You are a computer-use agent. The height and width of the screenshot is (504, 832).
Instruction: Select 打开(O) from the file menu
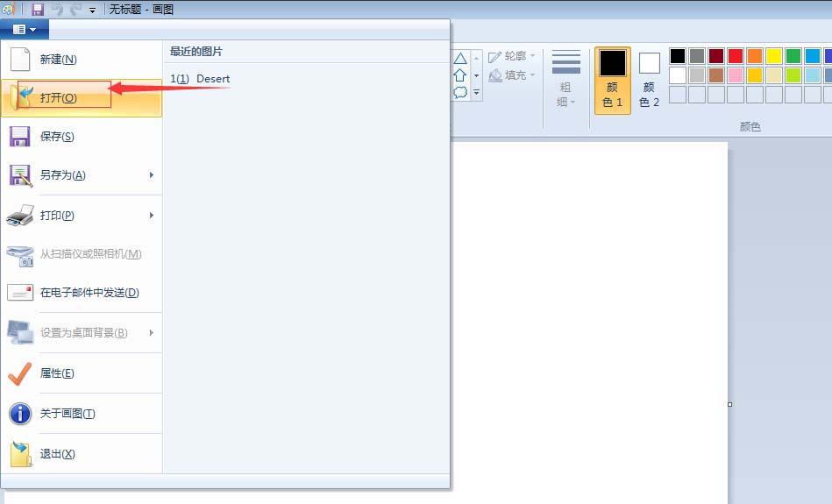pos(82,97)
